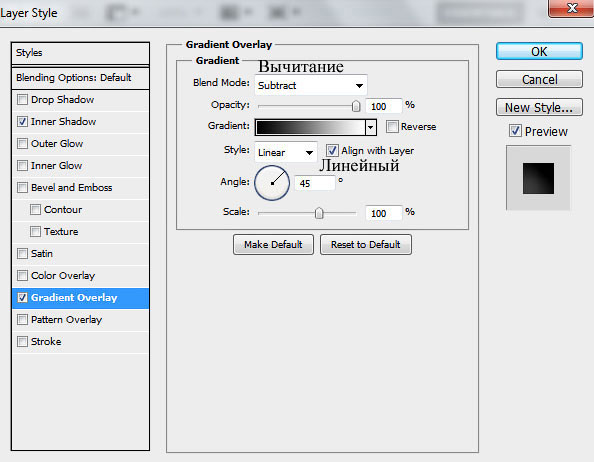Screen dimensions: 594x462
Task: Open the Style dropdown showing Linear
Action: 286,152
